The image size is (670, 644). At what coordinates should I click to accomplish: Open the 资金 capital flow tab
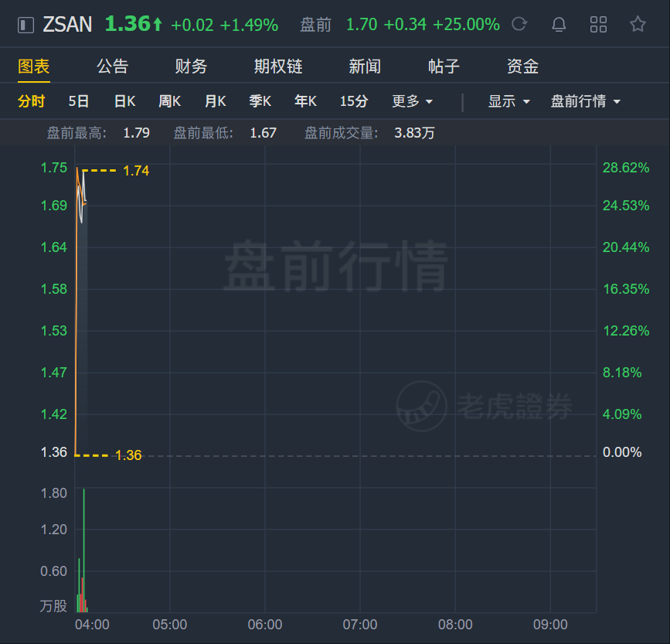522,66
